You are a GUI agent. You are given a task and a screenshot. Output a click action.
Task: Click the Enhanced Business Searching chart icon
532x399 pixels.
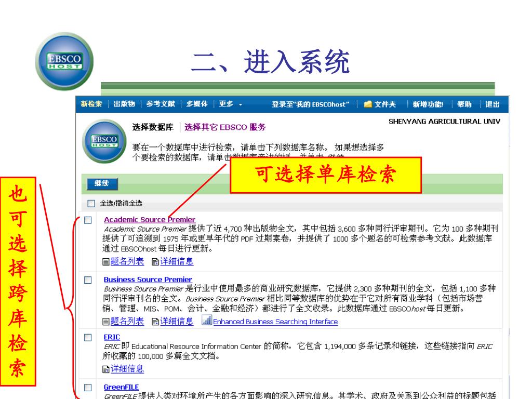coord(207,320)
